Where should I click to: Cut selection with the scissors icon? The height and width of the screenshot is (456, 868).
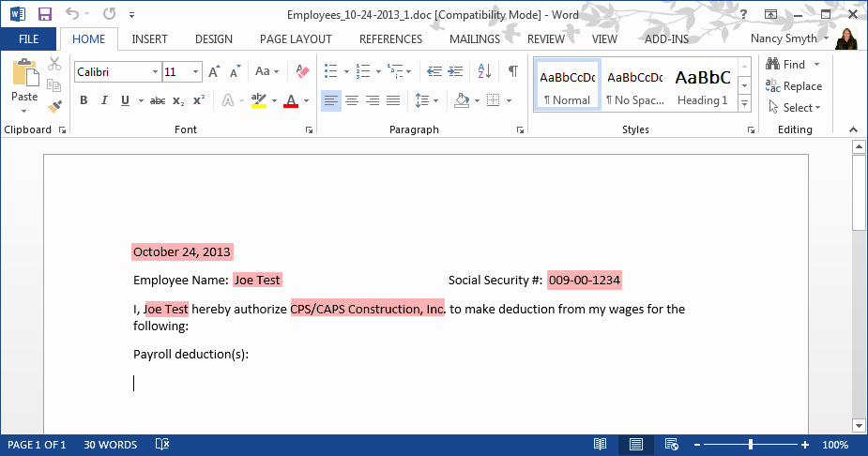[x=53, y=64]
